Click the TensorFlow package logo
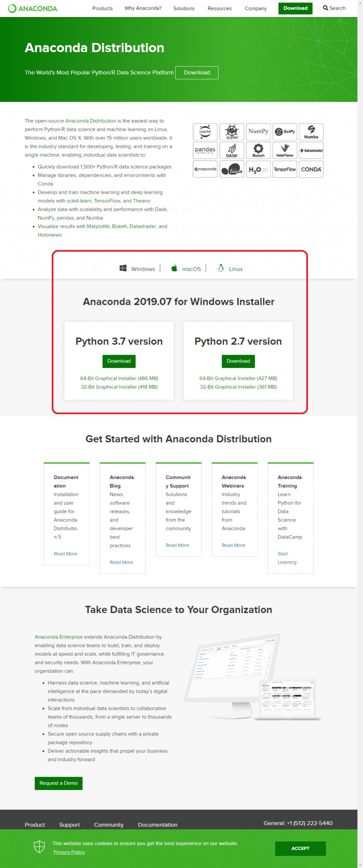The height and width of the screenshot is (868, 363). coord(285,169)
